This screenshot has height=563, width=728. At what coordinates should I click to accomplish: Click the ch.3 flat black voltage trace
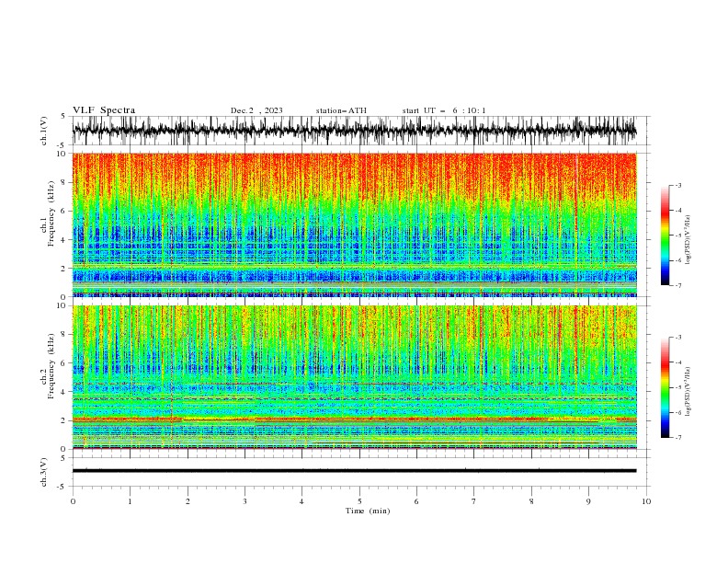point(354,471)
